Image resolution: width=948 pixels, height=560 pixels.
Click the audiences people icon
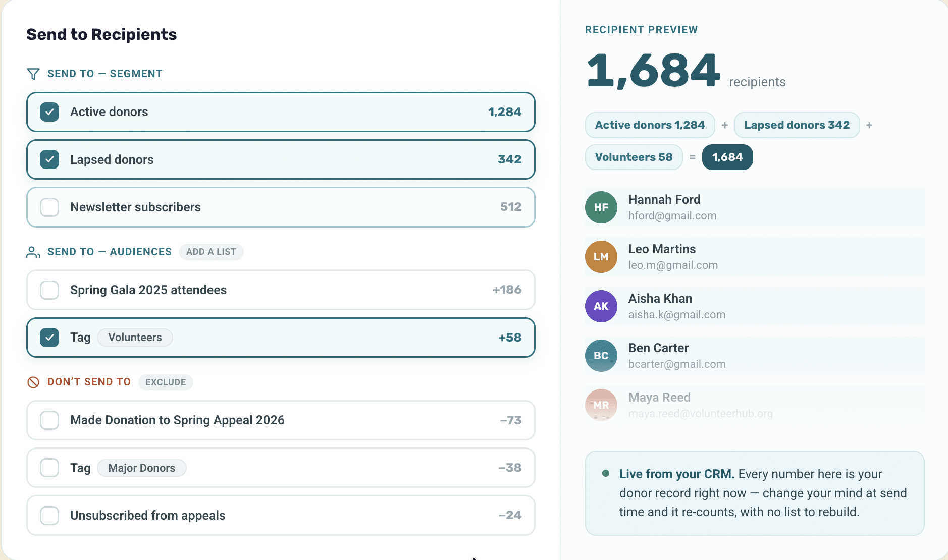point(33,252)
